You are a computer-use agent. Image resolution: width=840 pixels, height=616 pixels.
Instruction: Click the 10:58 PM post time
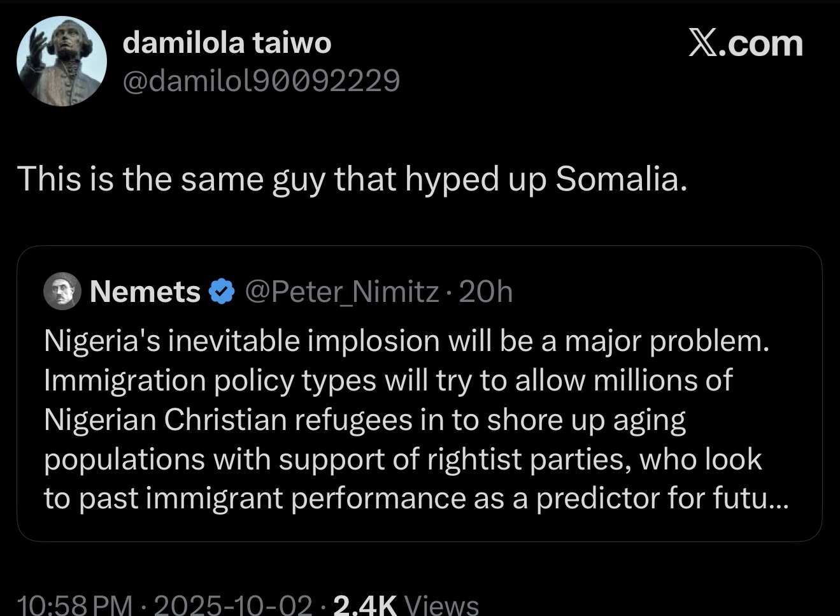(x=75, y=605)
